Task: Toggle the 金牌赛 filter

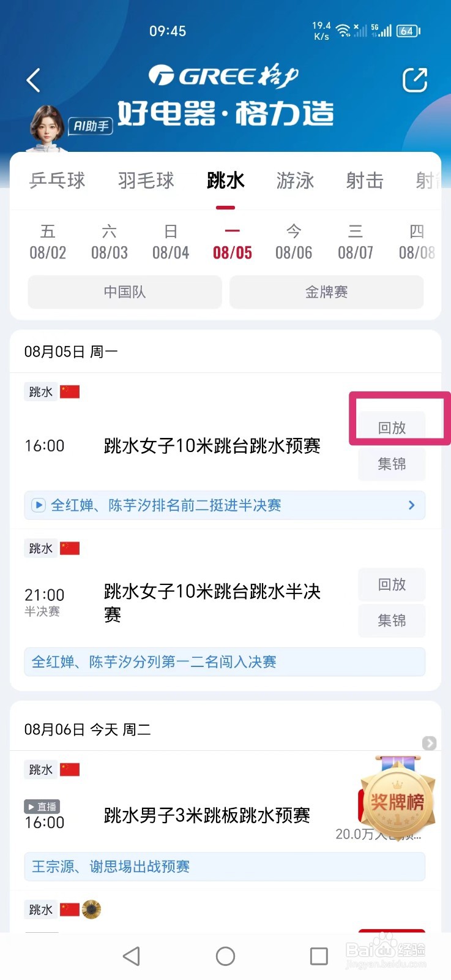Action: (326, 292)
